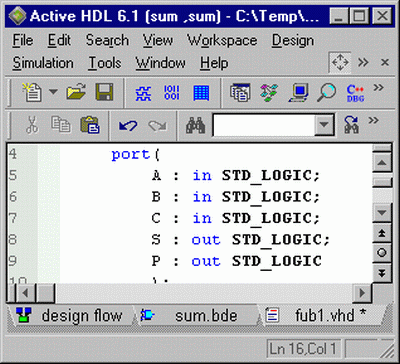Screen dimensions: 400x364
Task: Expand the edit toolbar overflow chevron
Action: tap(374, 120)
